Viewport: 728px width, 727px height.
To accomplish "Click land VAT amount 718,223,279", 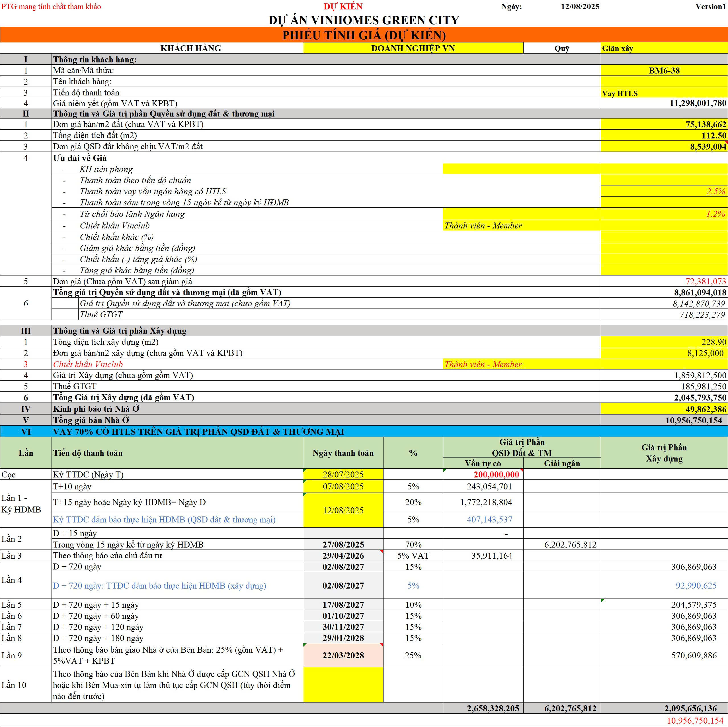I will click(x=702, y=315).
